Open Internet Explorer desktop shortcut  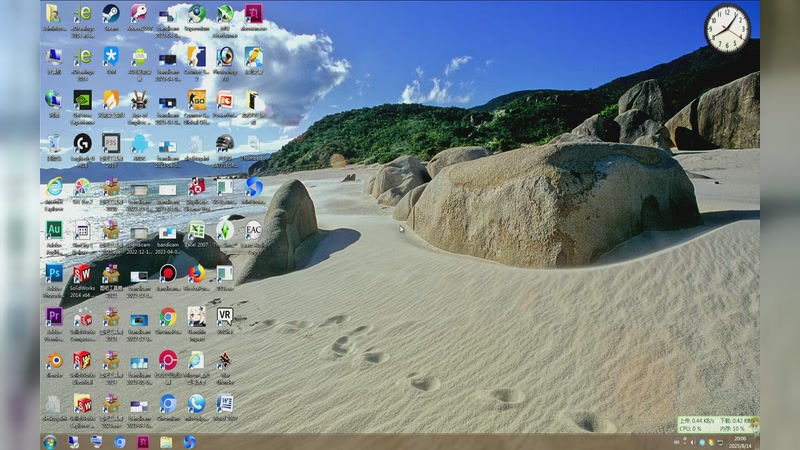[54, 187]
